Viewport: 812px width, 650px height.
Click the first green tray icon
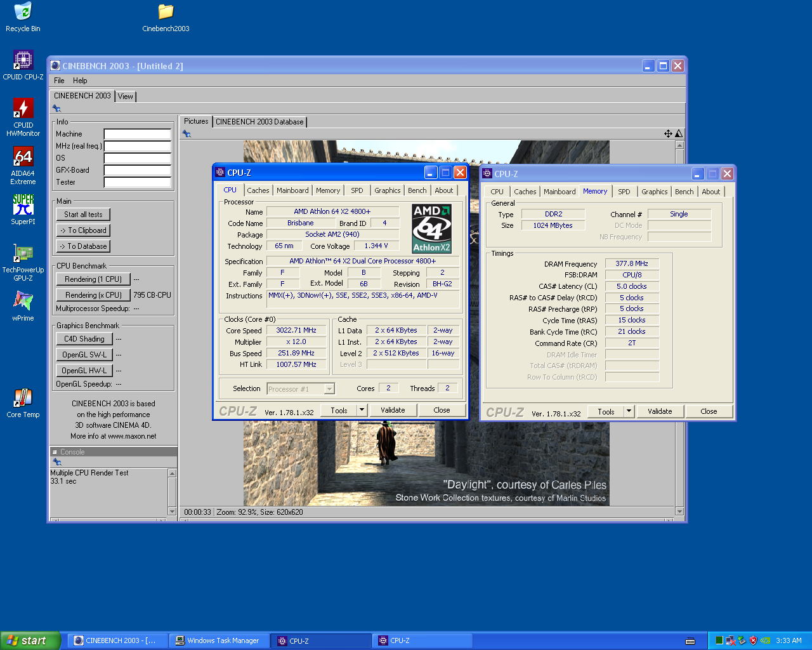[719, 640]
